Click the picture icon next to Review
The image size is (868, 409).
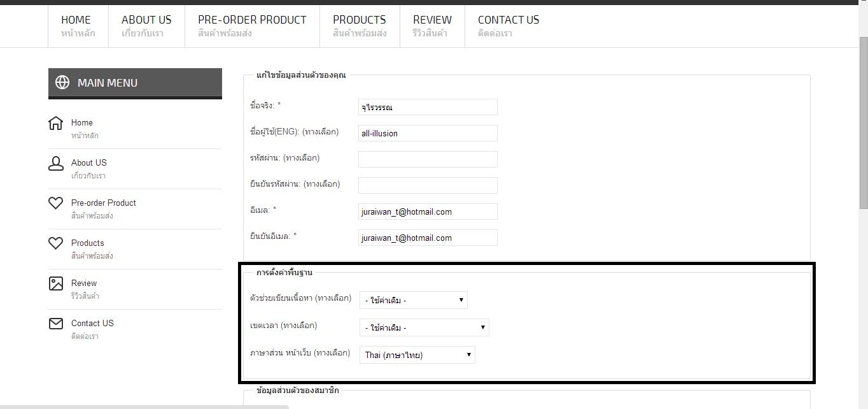[56, 283]
